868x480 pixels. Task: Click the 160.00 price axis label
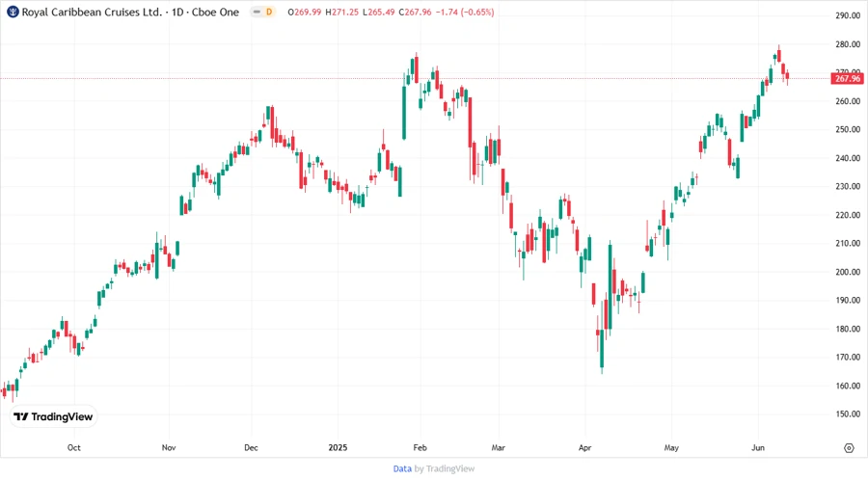(x=848, y=386)
